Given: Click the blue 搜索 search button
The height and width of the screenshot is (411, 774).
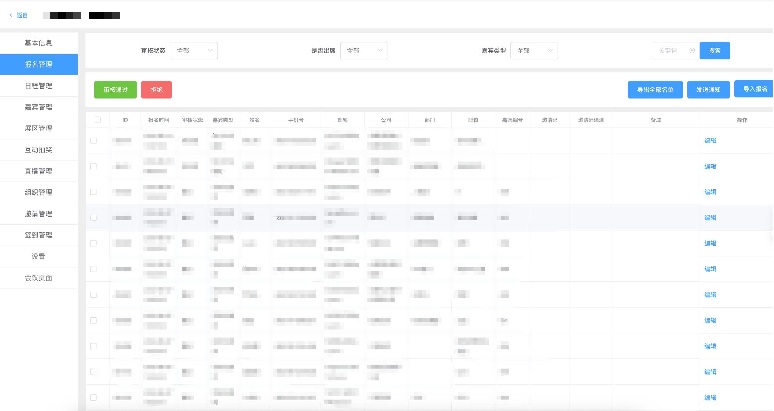Looking at the screenshot, I should 714,49.
